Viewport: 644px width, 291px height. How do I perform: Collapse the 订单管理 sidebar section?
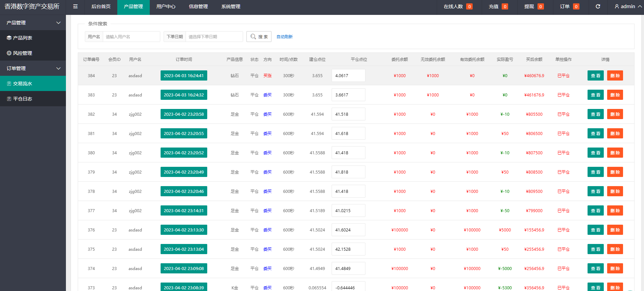[33, 68]
